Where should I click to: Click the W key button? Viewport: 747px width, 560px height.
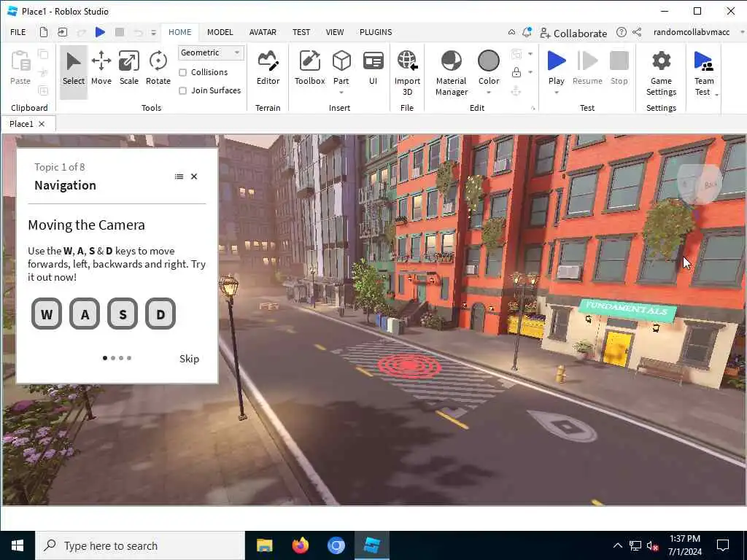(47, 314)
